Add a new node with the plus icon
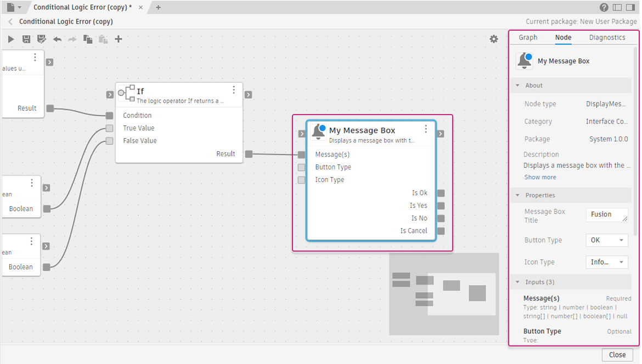The height and width of the screenshot is (364, 642). (119, 39)
